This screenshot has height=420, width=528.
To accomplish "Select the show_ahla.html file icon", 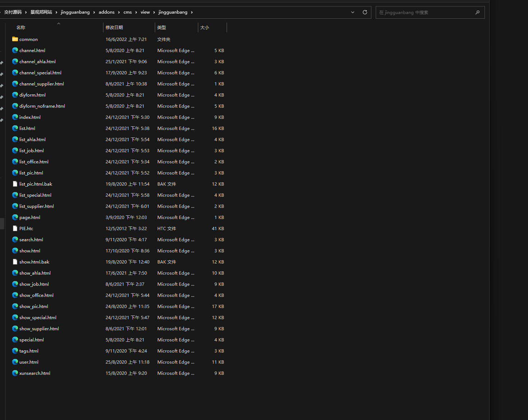I will (15, 273).
